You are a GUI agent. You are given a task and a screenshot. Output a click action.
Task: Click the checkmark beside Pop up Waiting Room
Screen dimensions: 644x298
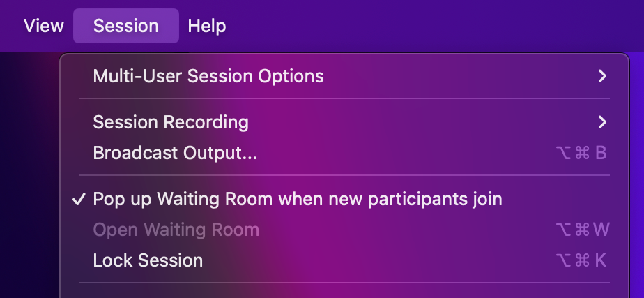(x=79, y=199)
